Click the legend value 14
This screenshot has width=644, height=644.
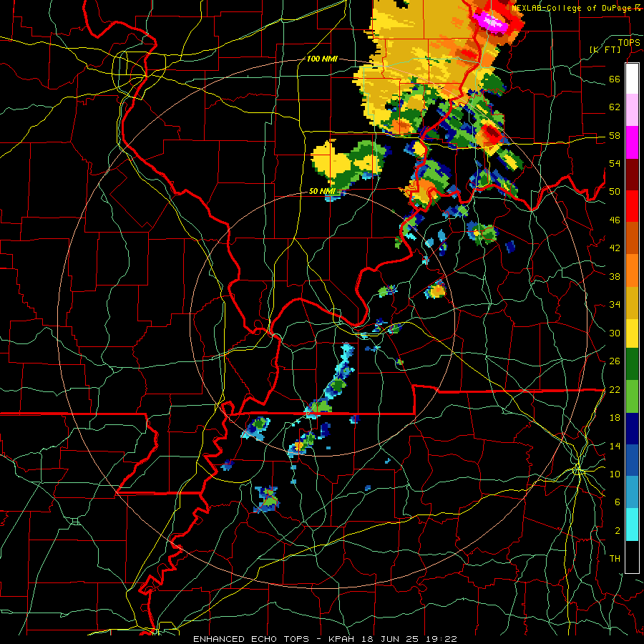tap(615, 446)
